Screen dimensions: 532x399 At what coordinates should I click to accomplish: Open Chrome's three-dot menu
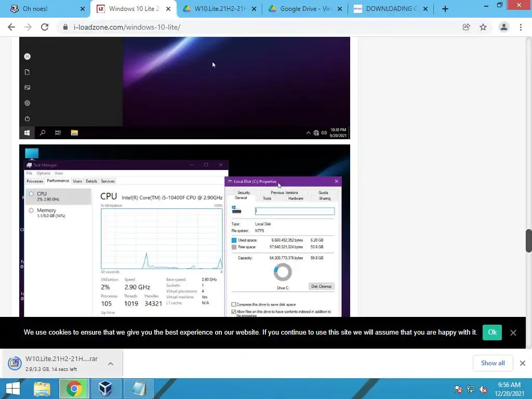(x=521, y=27)
